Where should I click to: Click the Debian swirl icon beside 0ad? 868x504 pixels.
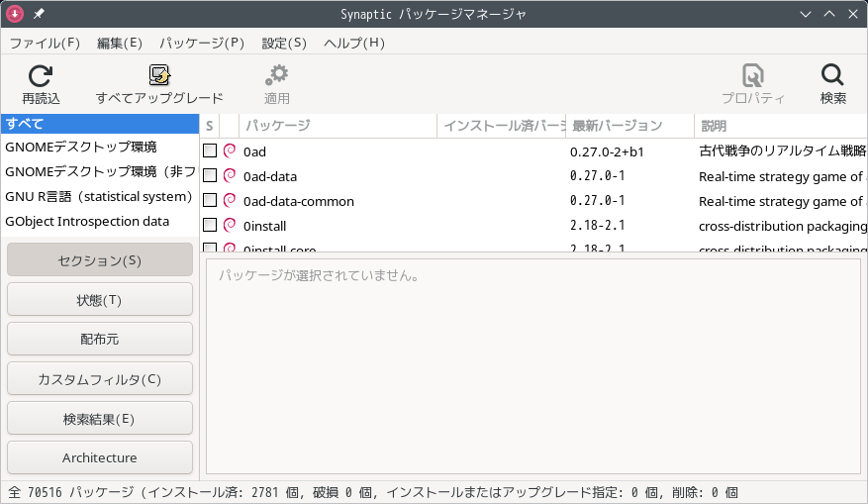click(230, 151)
